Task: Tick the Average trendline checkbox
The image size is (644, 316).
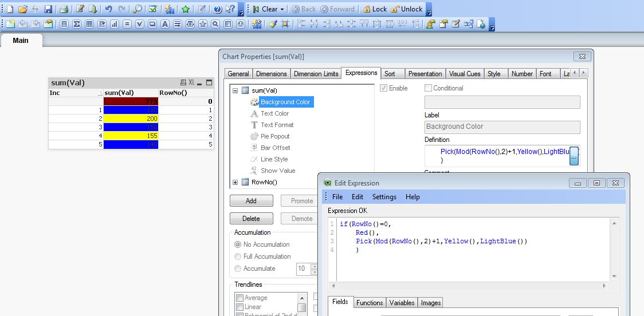Action: (x=239, y=298)
